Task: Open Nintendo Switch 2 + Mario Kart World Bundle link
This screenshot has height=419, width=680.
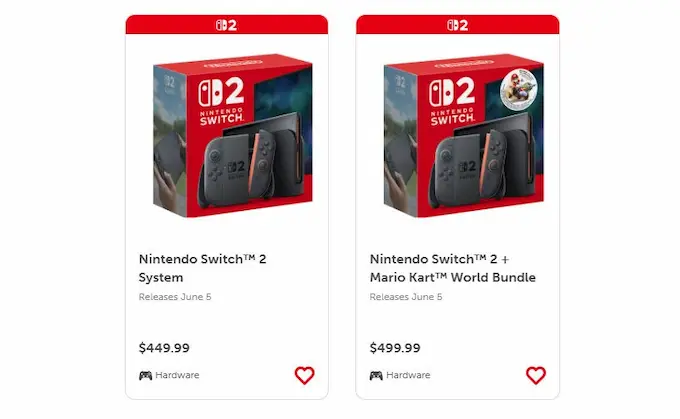Action: click(453, 268)
